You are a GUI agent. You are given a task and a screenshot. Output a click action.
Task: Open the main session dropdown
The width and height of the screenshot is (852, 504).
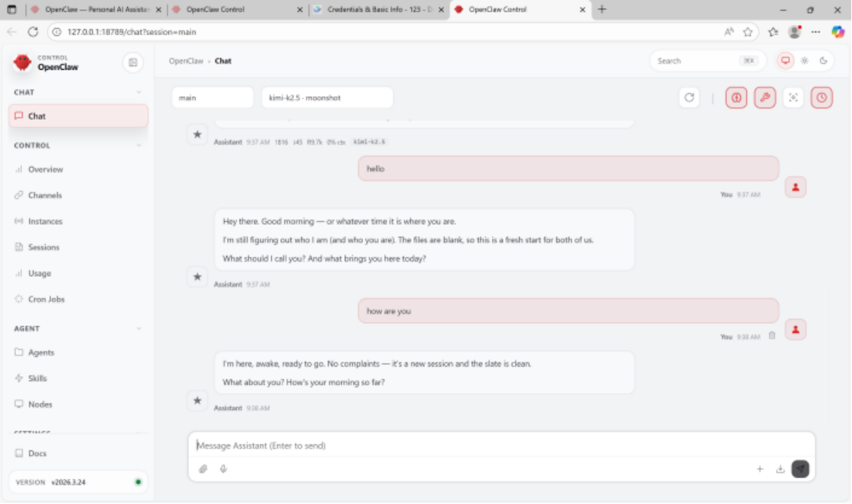212,98
